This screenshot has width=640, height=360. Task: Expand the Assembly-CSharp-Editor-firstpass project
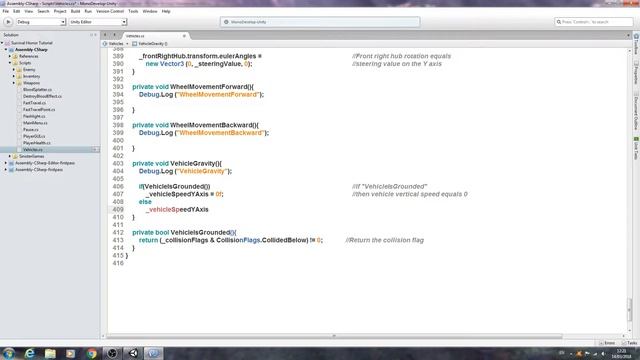6,163
